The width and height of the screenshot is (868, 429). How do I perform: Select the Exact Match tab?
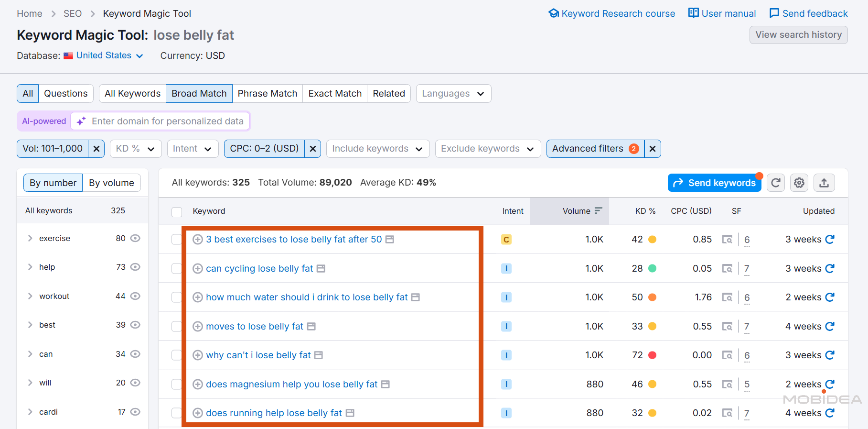[x=335, y=93]
